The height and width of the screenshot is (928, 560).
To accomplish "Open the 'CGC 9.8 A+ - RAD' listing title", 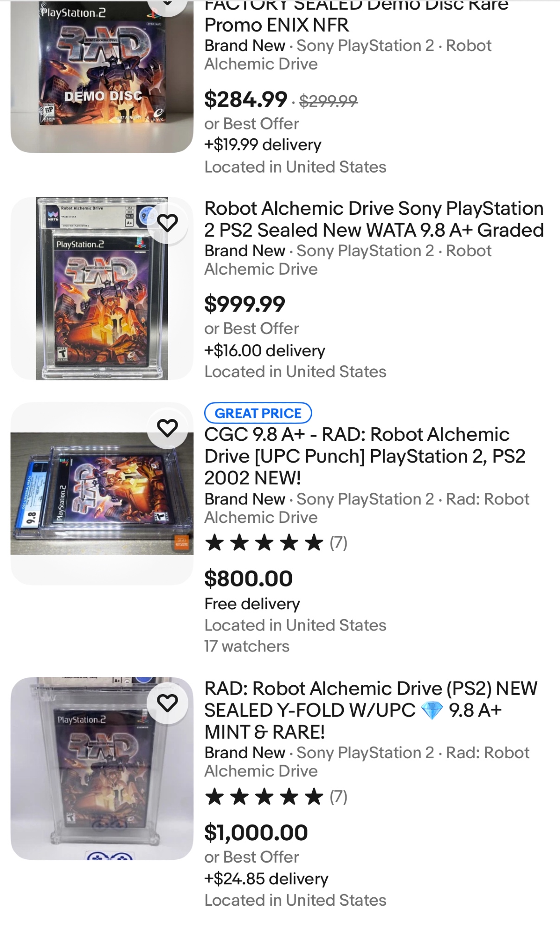I will pos(365,456).
